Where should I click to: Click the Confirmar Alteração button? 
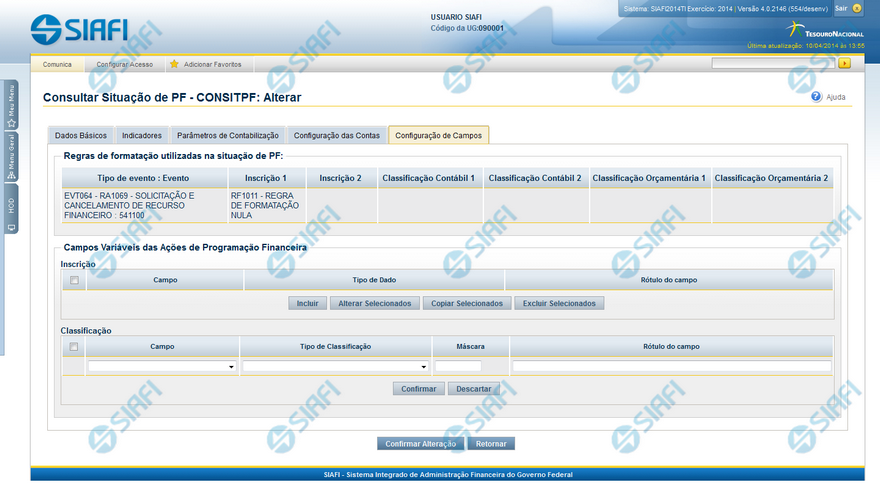click(420, 443)
